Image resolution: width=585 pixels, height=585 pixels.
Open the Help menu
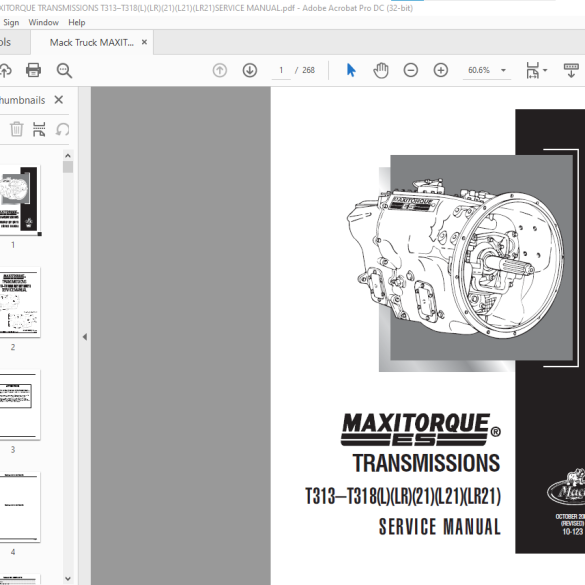[x=76, y=22]
